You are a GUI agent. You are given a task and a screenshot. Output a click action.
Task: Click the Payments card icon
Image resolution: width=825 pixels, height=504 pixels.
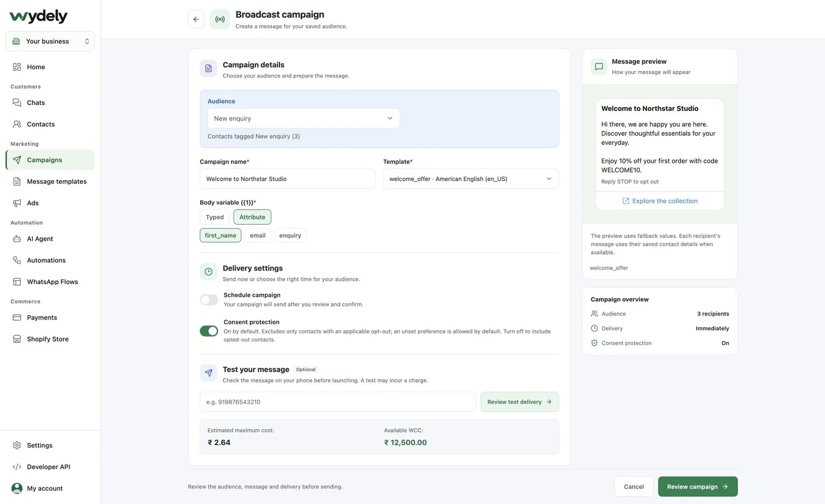tap(17, 317)
